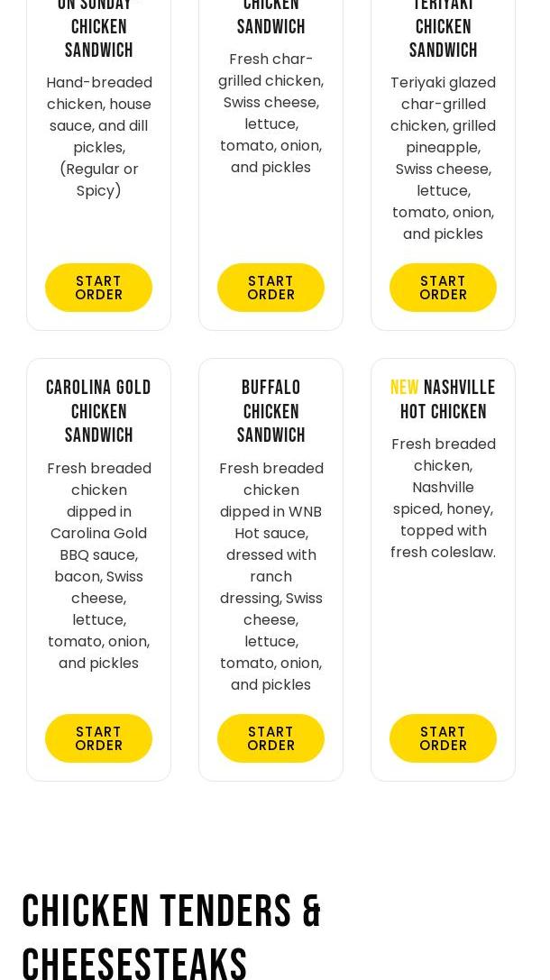Click the Carolina Gold BBQ sauce description
Screen dimensions: 550x980
[98, 565]
